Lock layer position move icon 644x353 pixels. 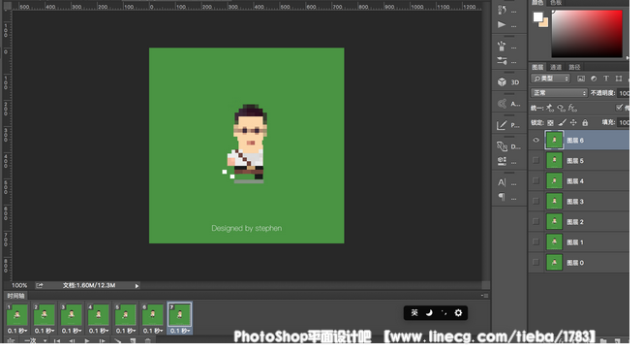[573, 122]
